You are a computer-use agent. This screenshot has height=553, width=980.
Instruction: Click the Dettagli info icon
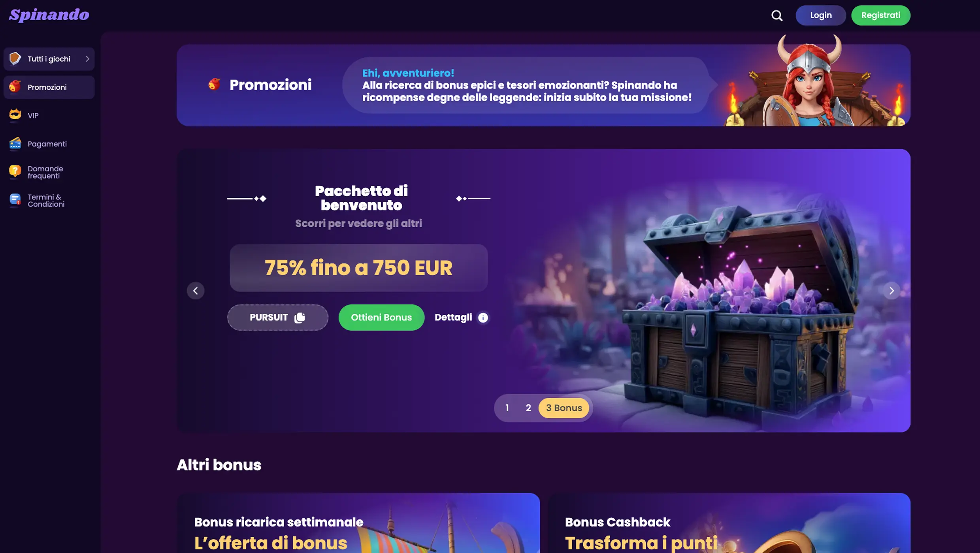(483, 318)
